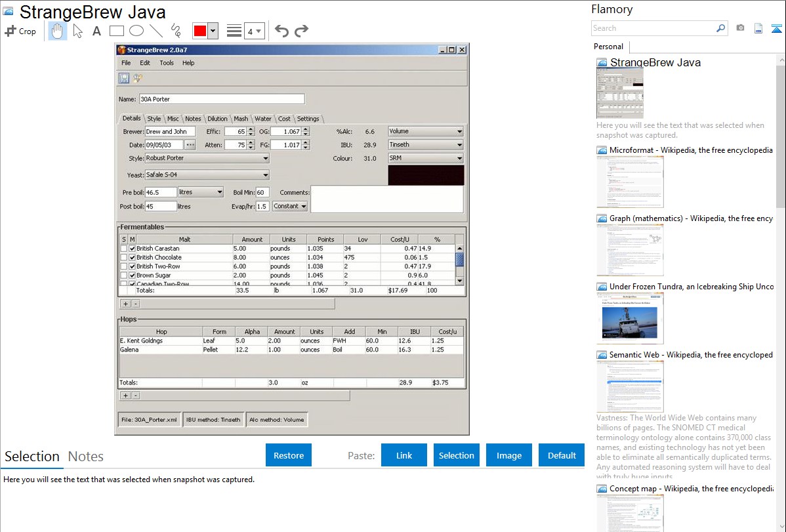Click the Flamory app icon beside the title
Viewport: 786px width, 532px height.
pyautogui.click(x=8, y=11)
